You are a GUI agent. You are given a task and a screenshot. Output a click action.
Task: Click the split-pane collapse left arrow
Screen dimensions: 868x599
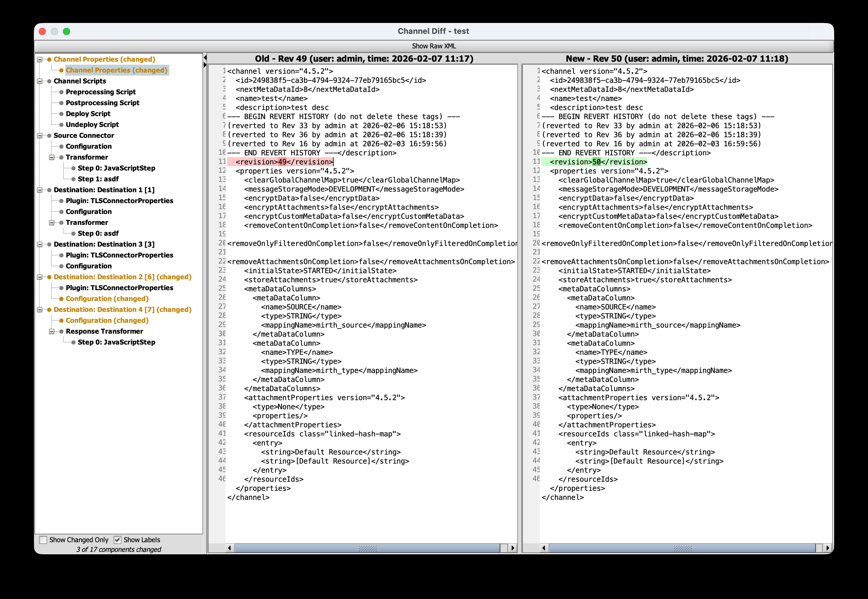205,58
